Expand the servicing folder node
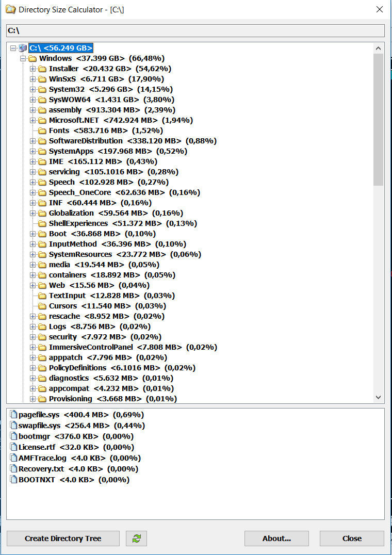Viewport: 392px width, 555px height. click(x=33, y=172)
